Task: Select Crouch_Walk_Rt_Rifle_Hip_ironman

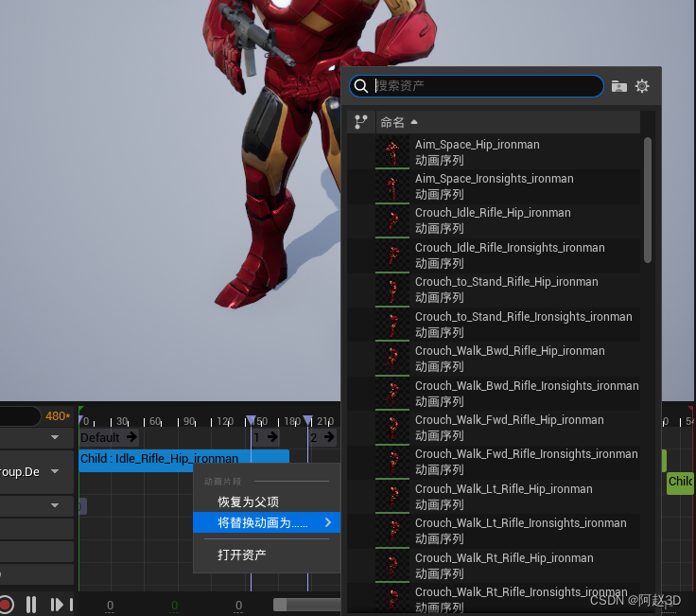Action: click(x=494, y=566)
